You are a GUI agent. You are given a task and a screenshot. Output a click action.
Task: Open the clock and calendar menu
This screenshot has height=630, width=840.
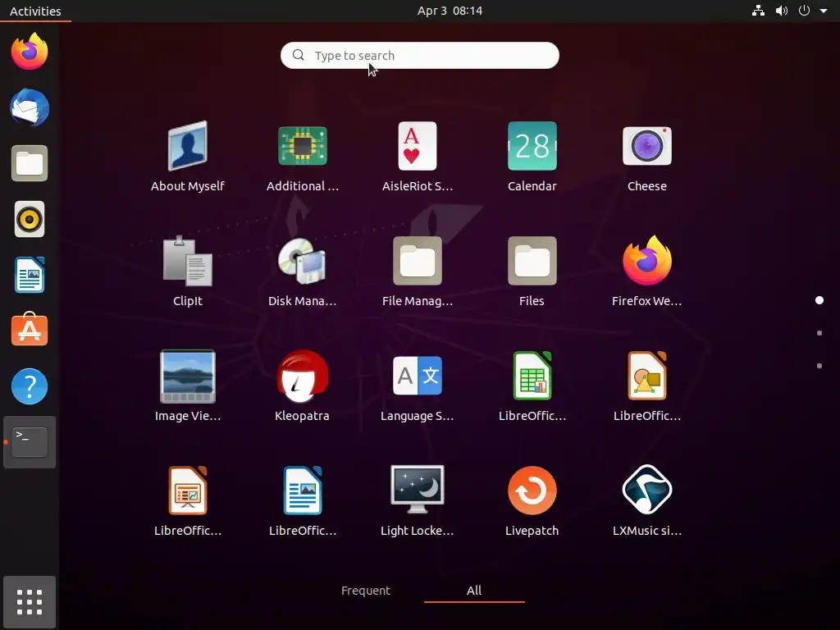click(x=450, y=11)
